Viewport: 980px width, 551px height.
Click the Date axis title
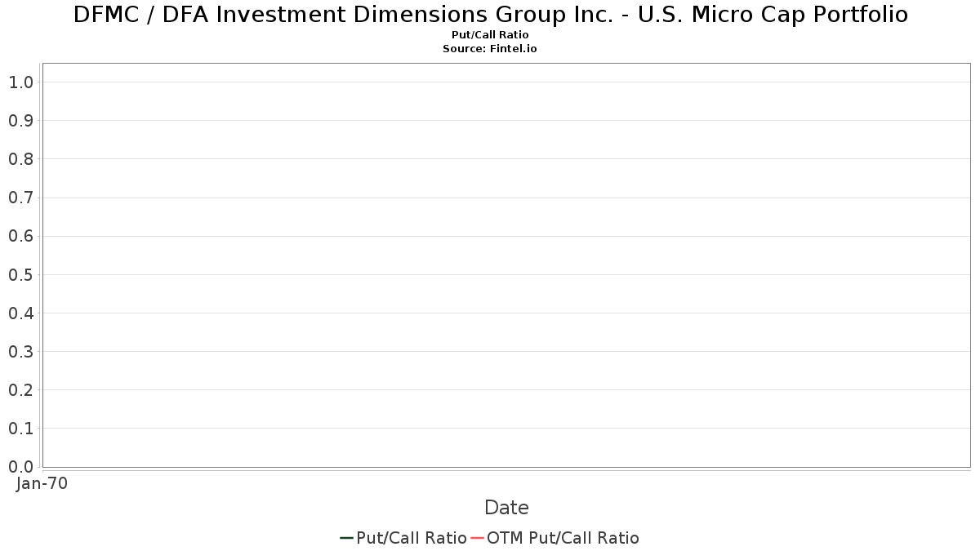pyautogui.click(x=506, y=508)
